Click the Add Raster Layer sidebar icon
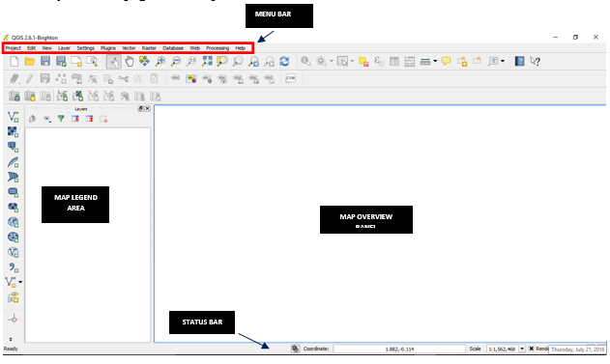Viewport: 610px width, 364px height. point(13,131)
